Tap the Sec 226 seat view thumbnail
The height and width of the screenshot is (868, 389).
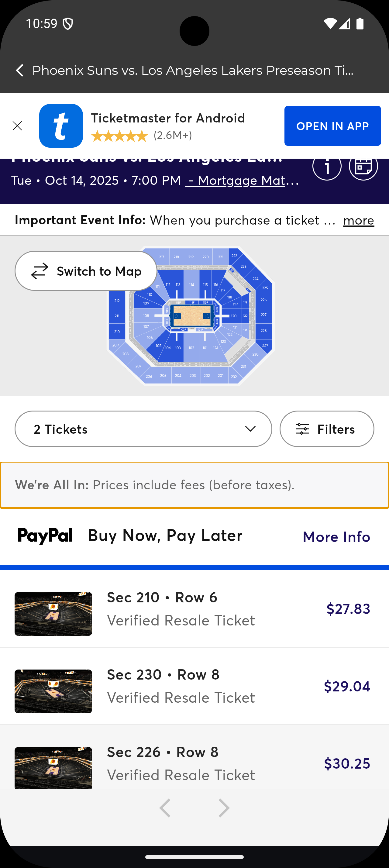pyautogui.click(x=53, y=767)
